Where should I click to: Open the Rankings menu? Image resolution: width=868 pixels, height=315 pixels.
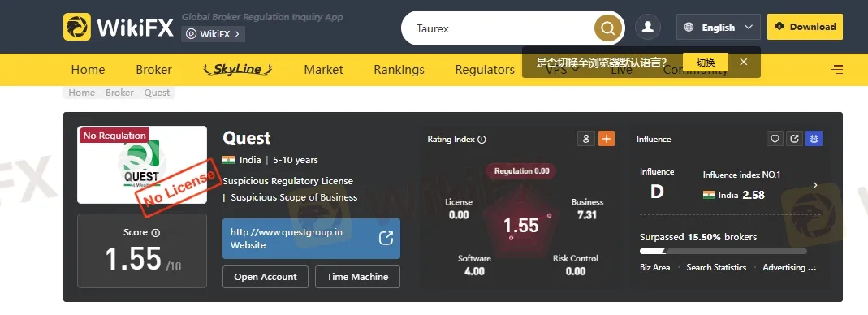pos(399,70)
